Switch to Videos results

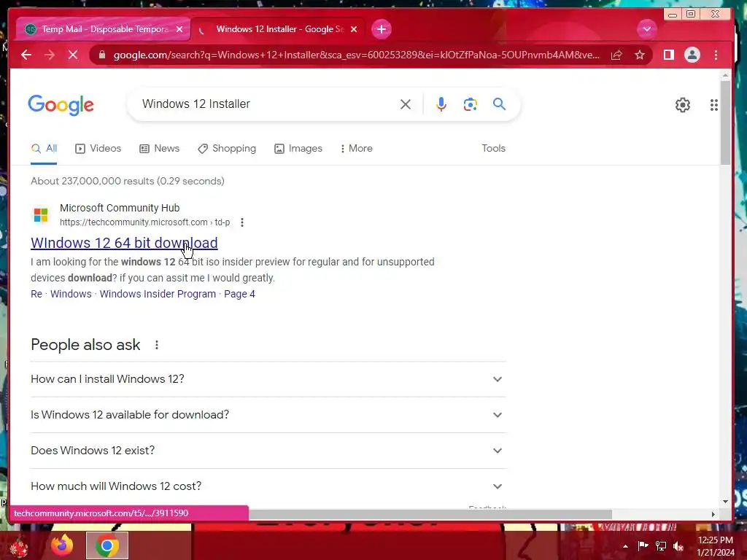pyautogui.click(x=98, y=149)
